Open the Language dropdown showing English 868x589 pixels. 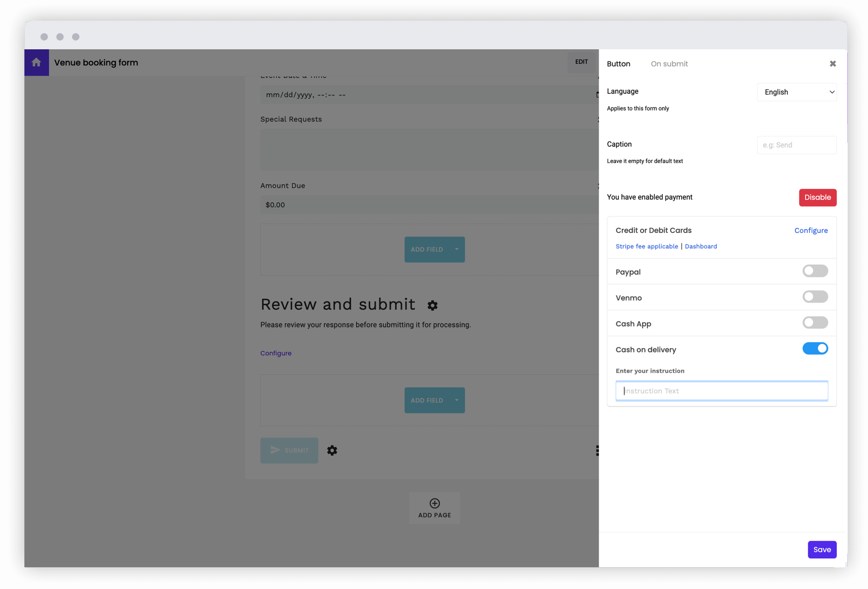(796, 92)
